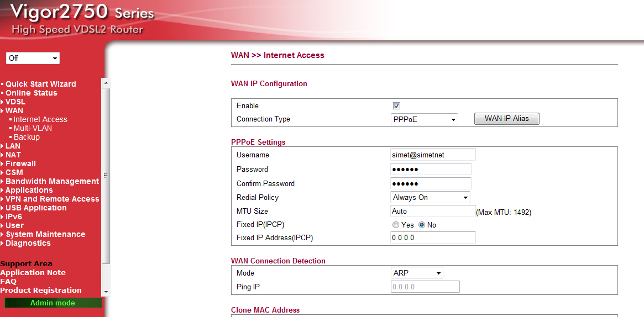This screenshot has height=317, width=644.
Task: Select Backup under WAN menu
Action: [27, 137]
